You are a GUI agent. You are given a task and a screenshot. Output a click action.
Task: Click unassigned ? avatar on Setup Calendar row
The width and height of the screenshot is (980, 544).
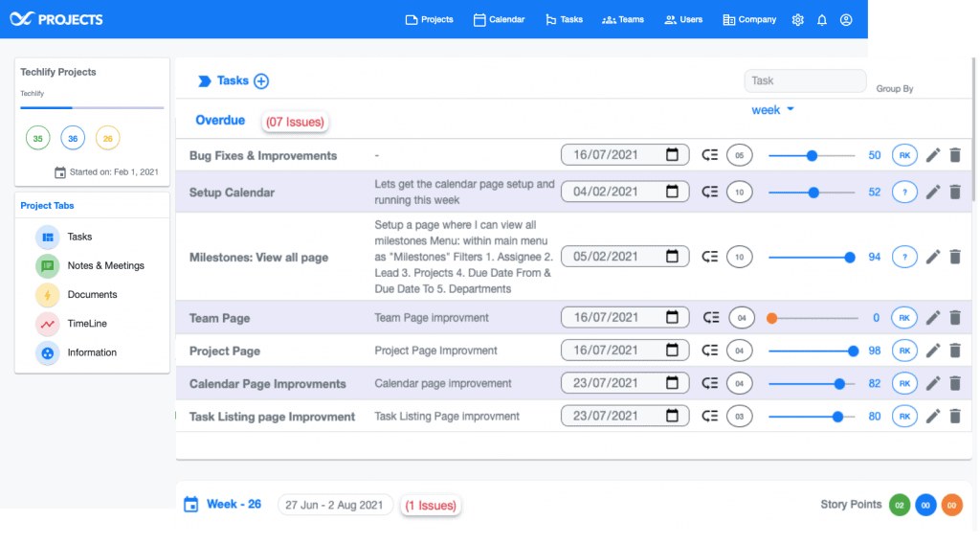tap(904, 192)
